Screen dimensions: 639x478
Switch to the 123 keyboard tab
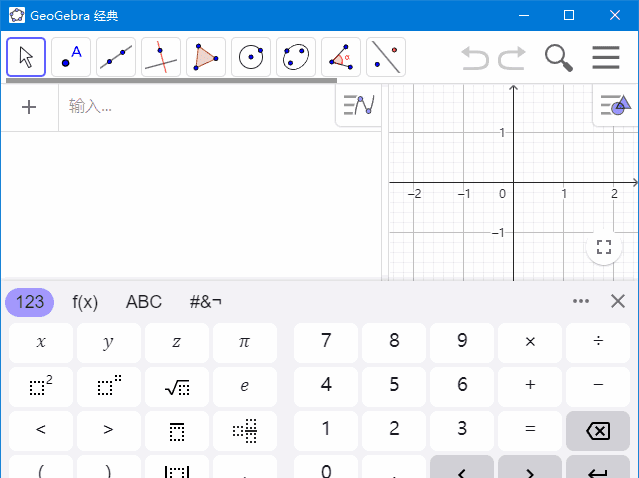click(29, 302)
